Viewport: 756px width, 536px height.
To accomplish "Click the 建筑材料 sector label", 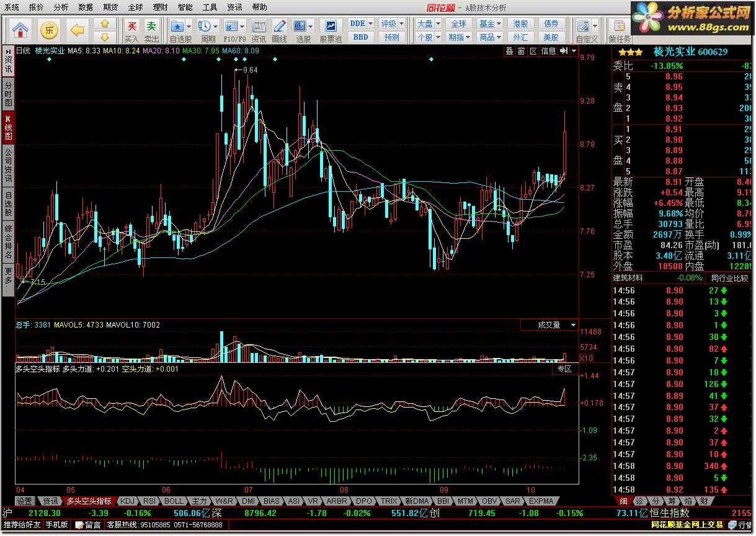I will [x=628, y=278].
